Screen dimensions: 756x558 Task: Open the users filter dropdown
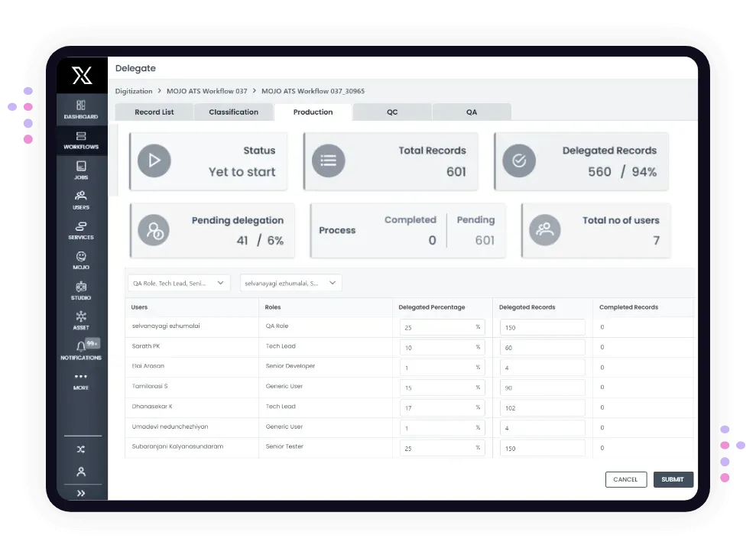coord(290,283)
